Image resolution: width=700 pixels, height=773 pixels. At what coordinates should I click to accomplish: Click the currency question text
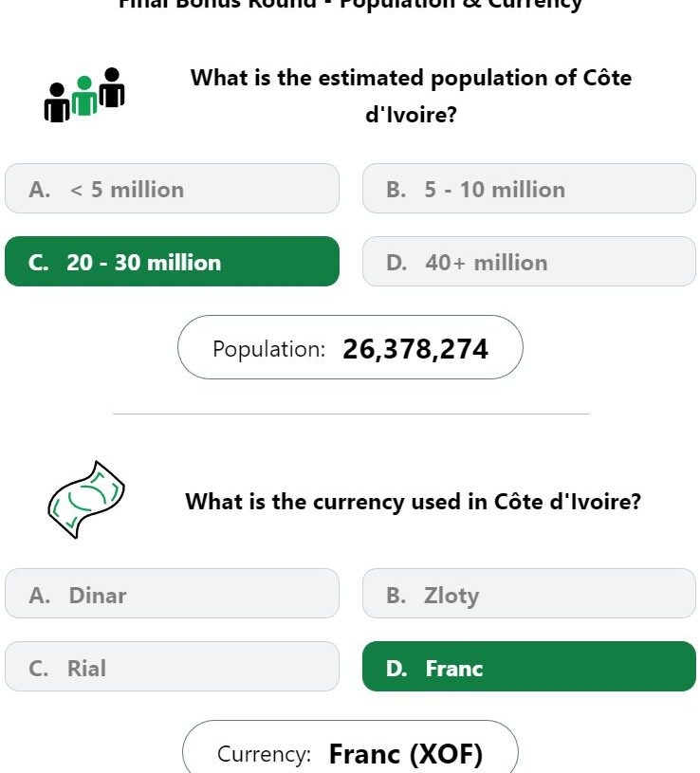414,502
